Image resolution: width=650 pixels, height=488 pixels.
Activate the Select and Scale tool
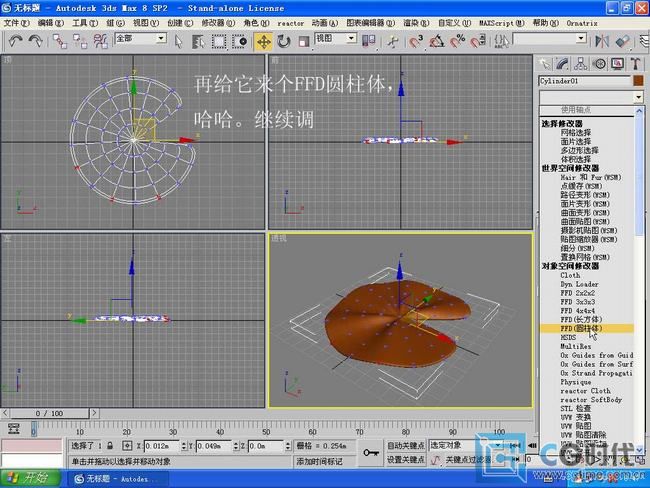point(304,41)
